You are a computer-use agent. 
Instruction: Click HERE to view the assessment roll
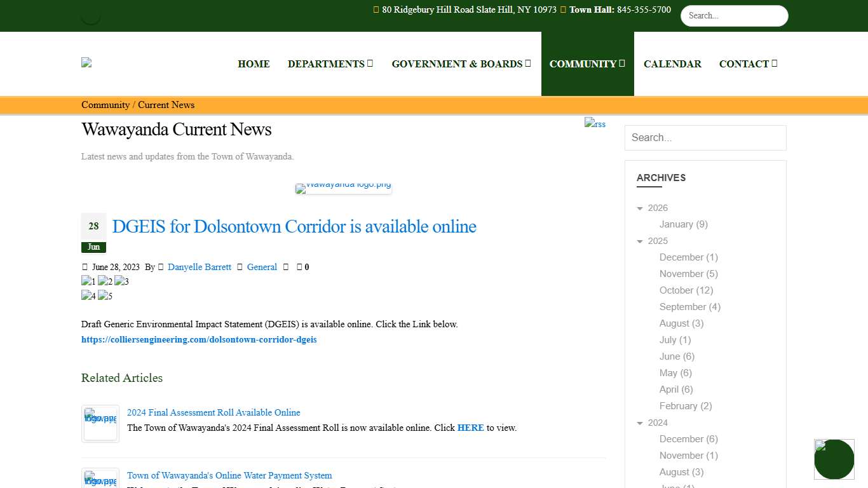click(470, 428)
